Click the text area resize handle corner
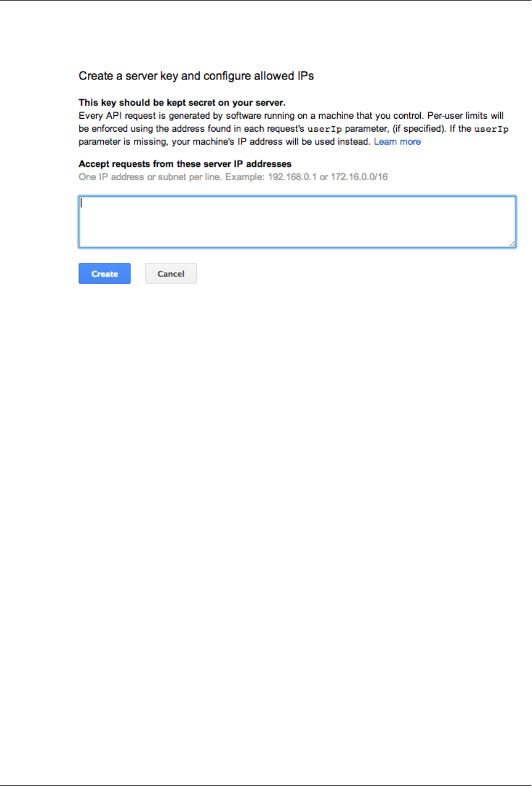The width and height of the screenshot is (532, 786). point(512,244)
